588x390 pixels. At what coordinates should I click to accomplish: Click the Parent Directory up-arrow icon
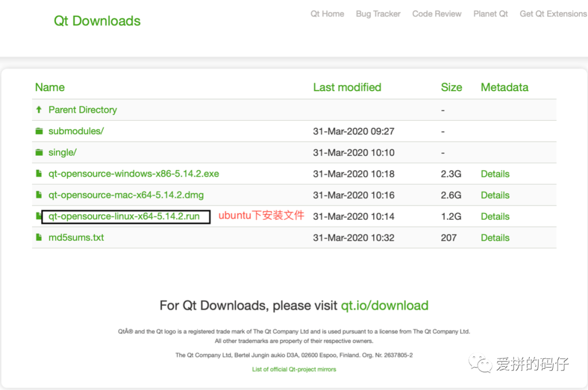(39, 110)
